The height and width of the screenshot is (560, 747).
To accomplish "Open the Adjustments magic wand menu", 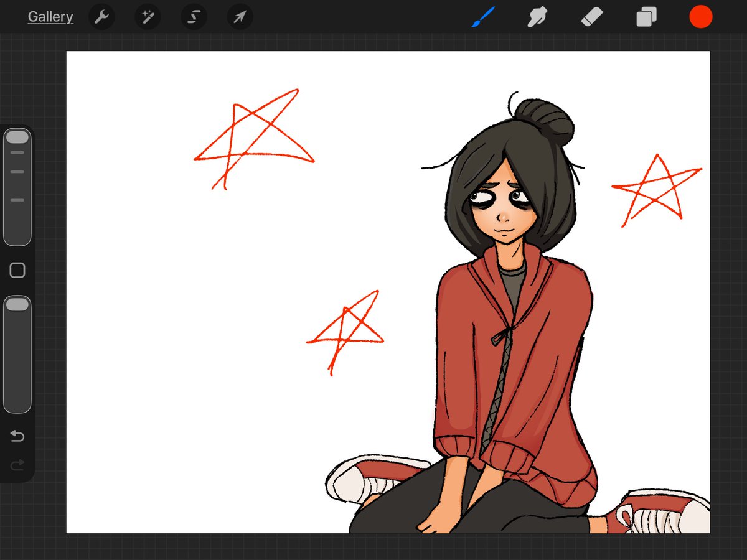I will 148,17.
